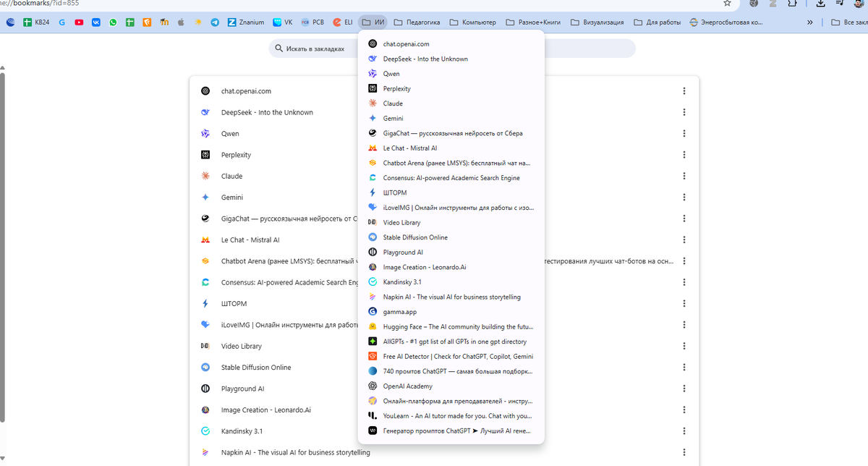Screen dimensions: 868x466
Task: Open three-dot menu for Gemini row
Action: tap(684, 198)
